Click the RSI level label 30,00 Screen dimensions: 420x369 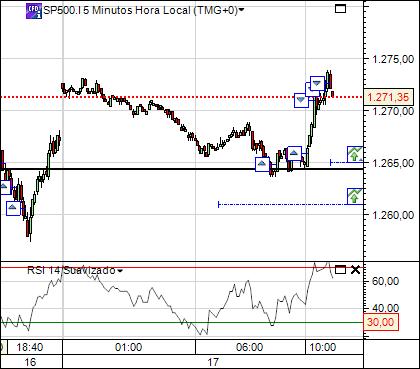tap(381, 322)
